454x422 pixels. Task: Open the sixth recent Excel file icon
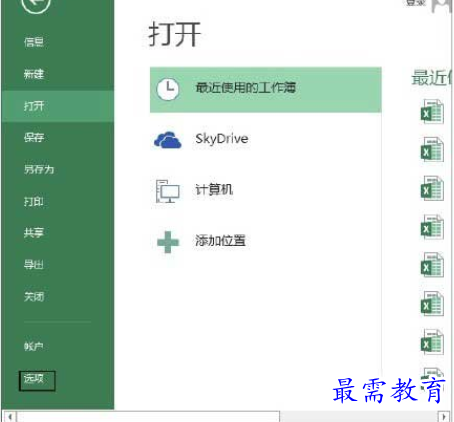click(432, 303)
